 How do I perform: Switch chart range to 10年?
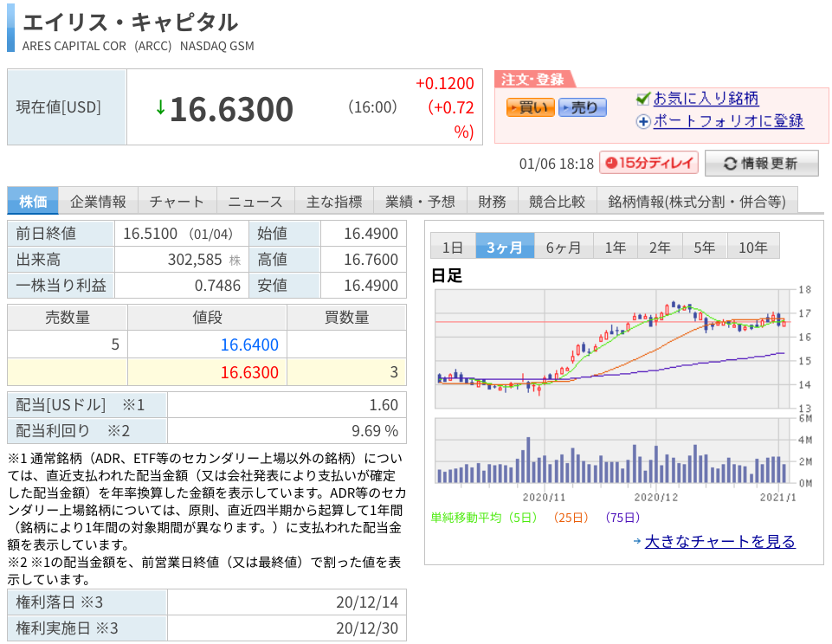tap(753, 247)
